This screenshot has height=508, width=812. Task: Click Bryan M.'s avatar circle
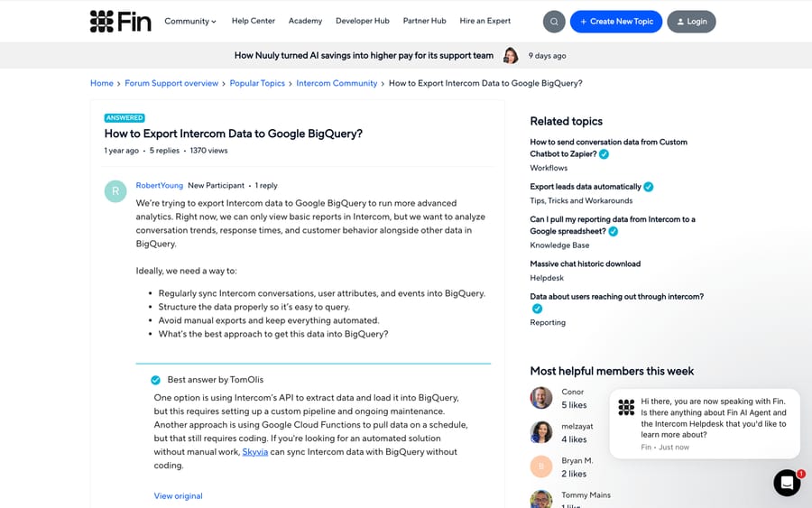(541, 466)
